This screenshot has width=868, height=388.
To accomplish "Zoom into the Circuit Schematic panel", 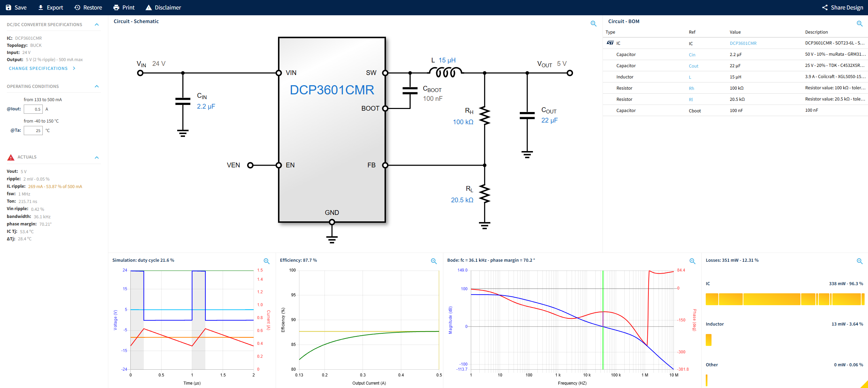I will click(593, 23).
